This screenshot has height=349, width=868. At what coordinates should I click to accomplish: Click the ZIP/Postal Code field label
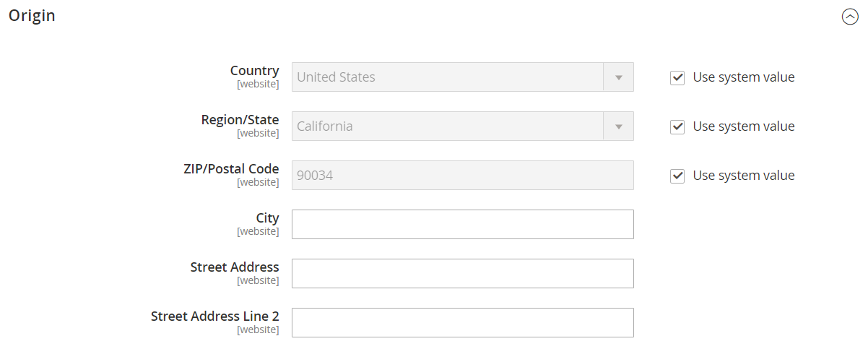[231, 169]
